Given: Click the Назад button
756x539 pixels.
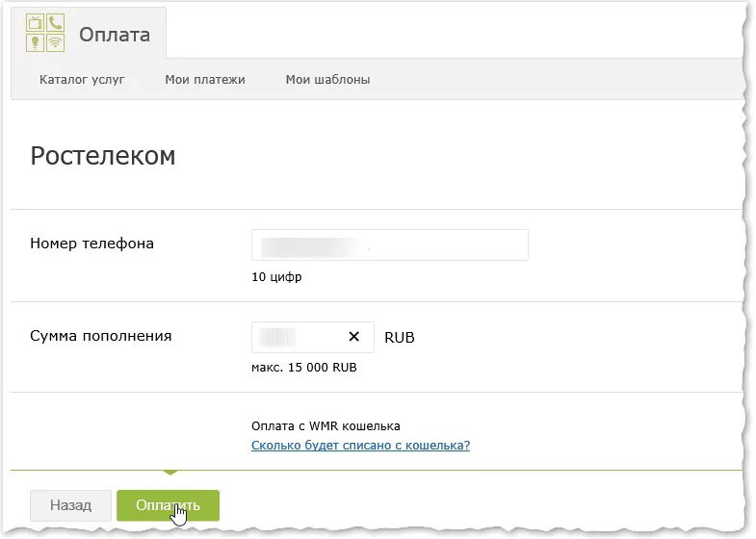Looking at the screenshot, I should (x=71, y=505).
